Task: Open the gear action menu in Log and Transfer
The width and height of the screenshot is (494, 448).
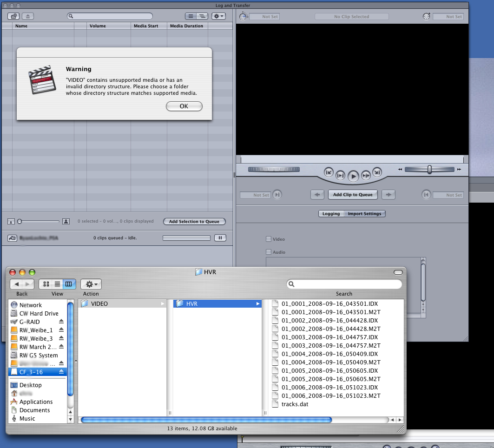Action: click(218, 16)
